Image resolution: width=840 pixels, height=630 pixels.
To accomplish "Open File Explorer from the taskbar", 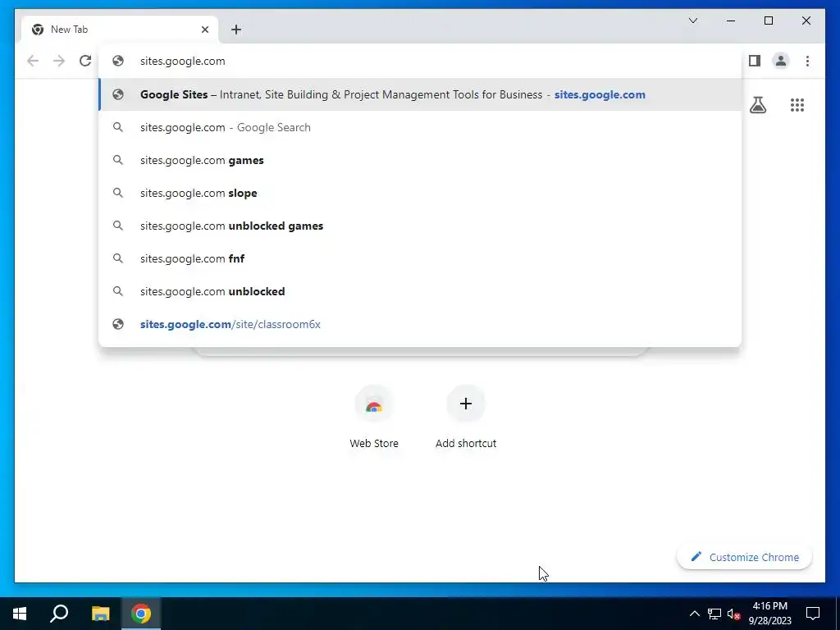I will (x=100, y=614).
